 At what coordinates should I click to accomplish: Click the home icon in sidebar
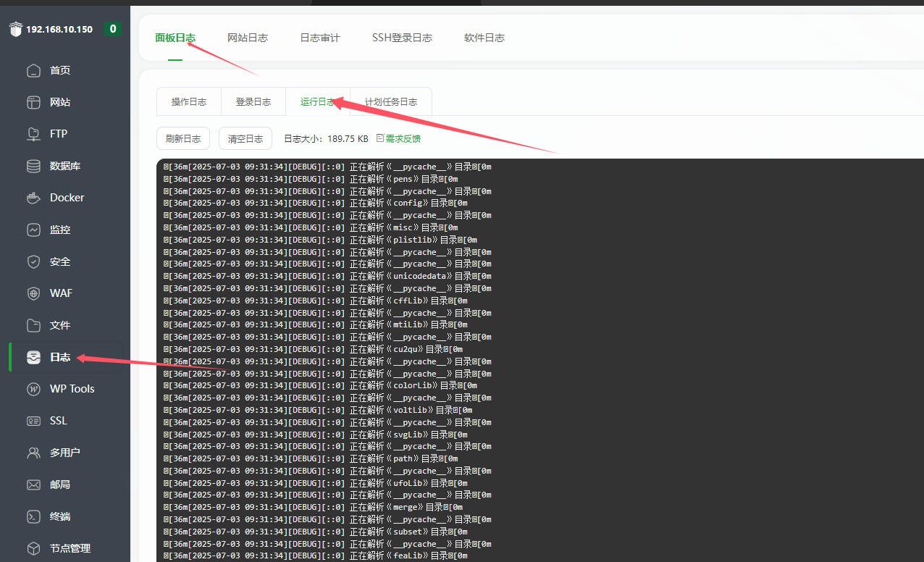(x=33, y=70)
